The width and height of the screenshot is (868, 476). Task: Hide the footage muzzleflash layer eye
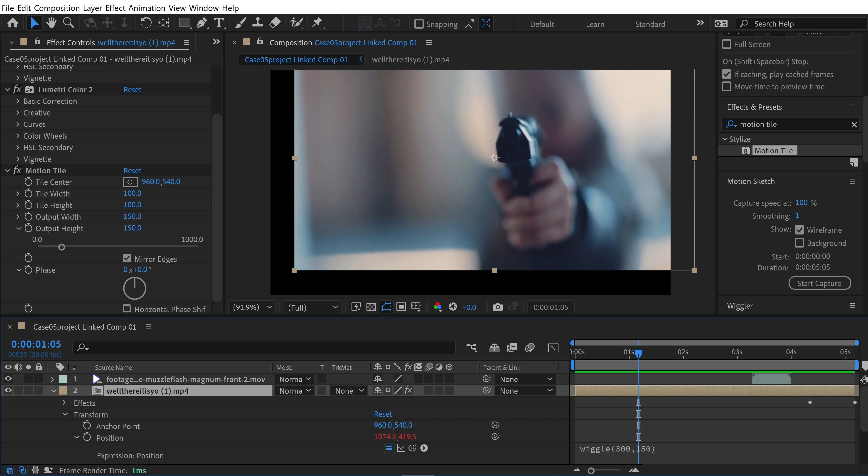tap(8, 379)
